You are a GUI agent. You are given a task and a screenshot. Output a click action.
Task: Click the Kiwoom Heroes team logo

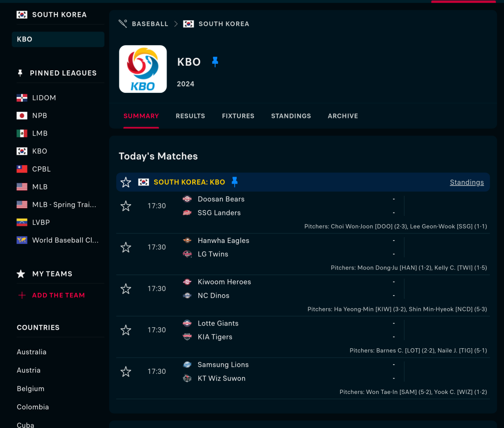(x=187, y=282)
